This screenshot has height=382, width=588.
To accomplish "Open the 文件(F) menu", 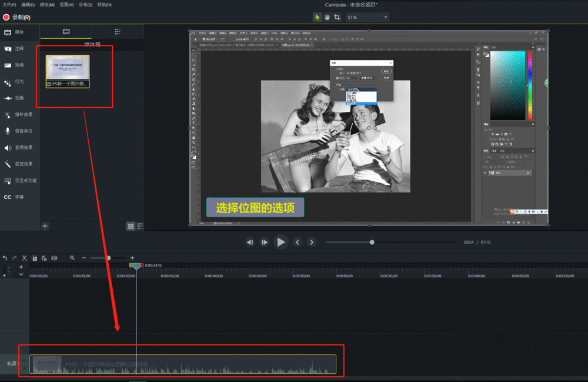I will (x=9, y=5).
